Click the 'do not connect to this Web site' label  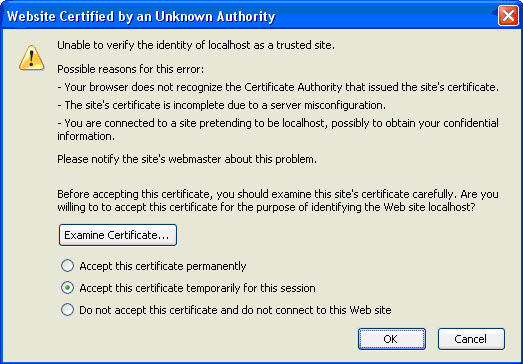coord(235,310)
